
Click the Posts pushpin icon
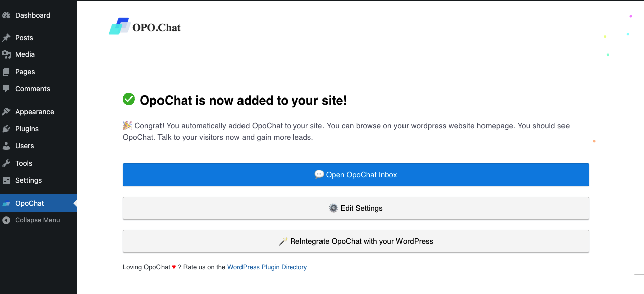[6, 38]
